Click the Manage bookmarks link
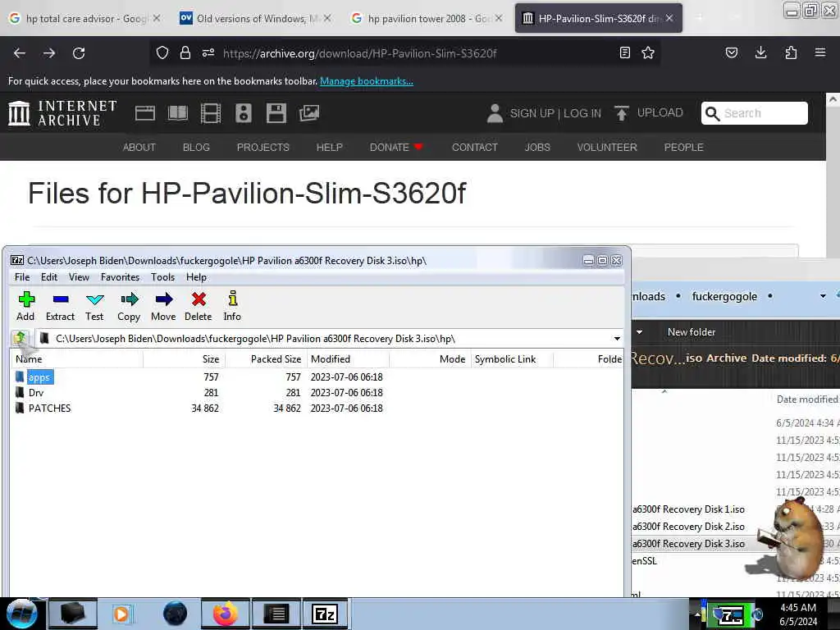The height and width of the screenshot is (630, 840). pyautogui.click(x=367, y=81)
